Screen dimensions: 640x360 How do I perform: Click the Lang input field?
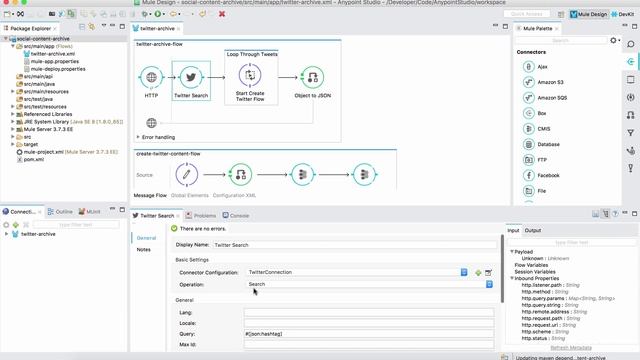369,313
